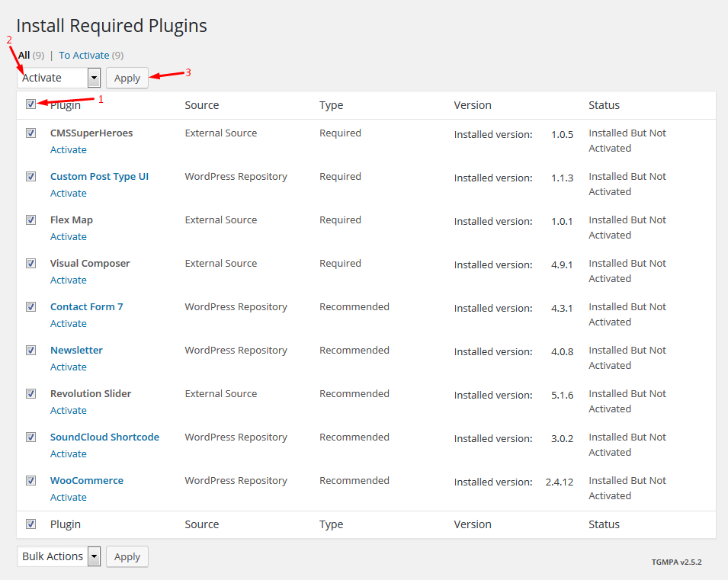
Task: Click the Flex Map plugin name
Action: point(72,220)
